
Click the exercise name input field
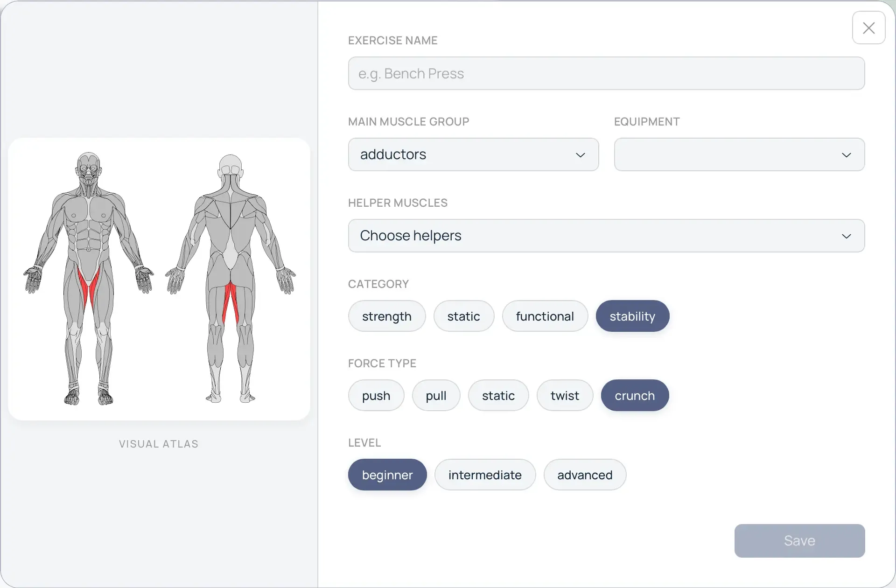click(x=606, y=73)
